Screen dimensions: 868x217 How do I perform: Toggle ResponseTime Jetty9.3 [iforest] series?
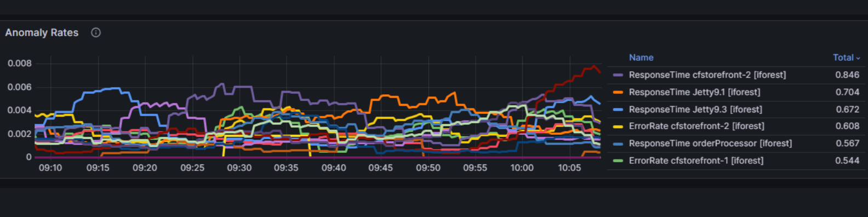tap(695, 110)
